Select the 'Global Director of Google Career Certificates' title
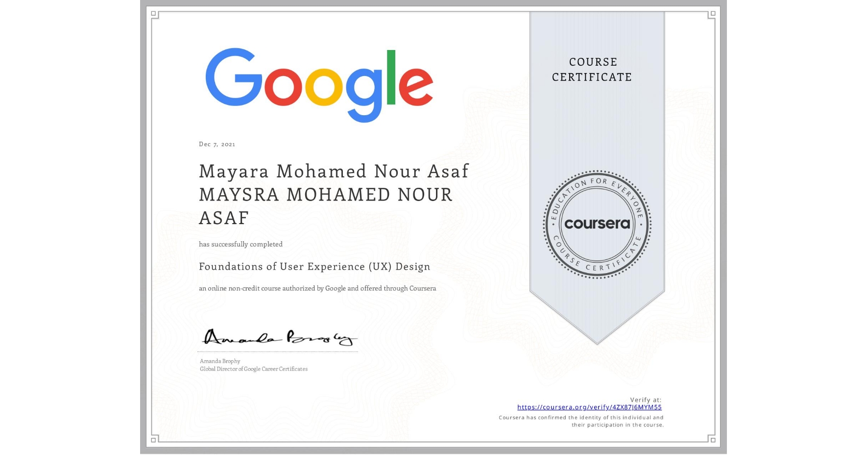This screenshot has width=868, height=455. (x=253, y=369)
